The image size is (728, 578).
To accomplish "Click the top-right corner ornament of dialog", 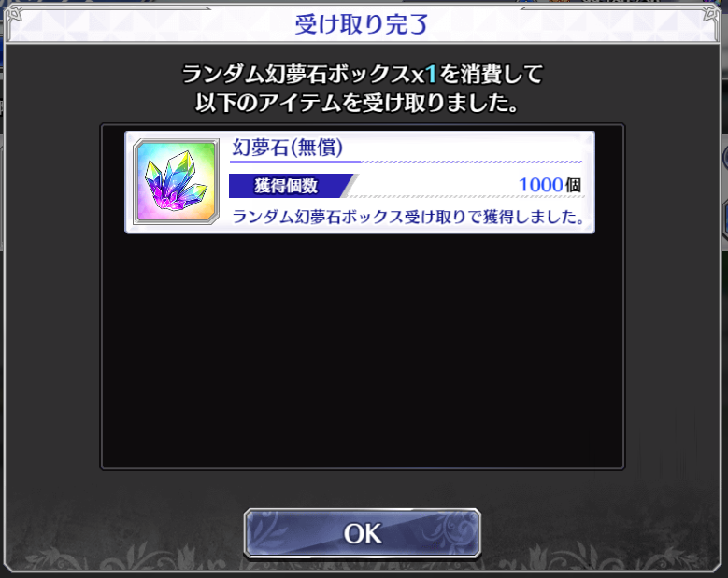I will (x=711, y=15).
